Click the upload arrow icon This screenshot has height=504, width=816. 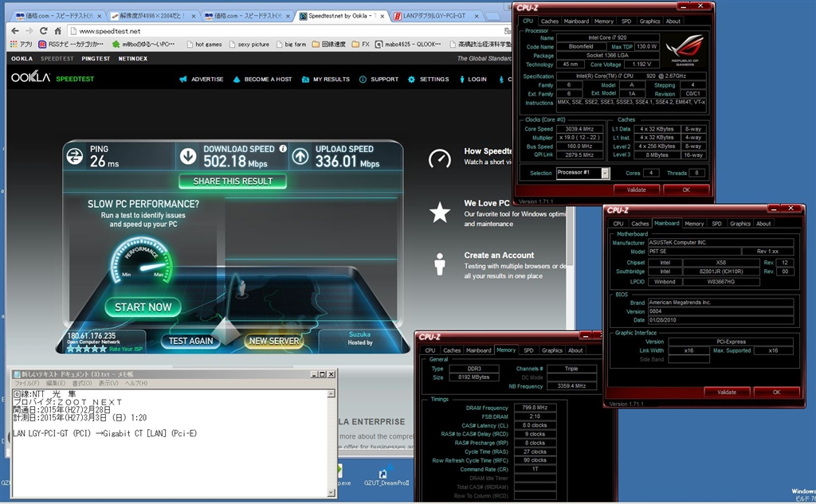(300, 156)
